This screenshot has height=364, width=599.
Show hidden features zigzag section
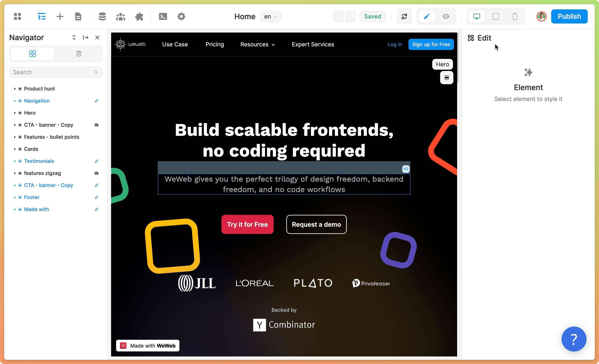97,173
